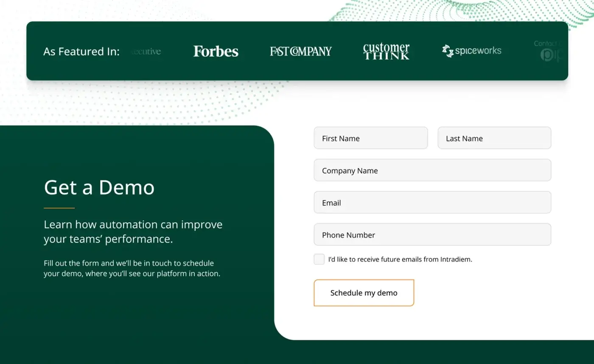The width and height of the screenshot is (594, 364).
Task: Click into the Company Name field
Action: pos(432,171)
